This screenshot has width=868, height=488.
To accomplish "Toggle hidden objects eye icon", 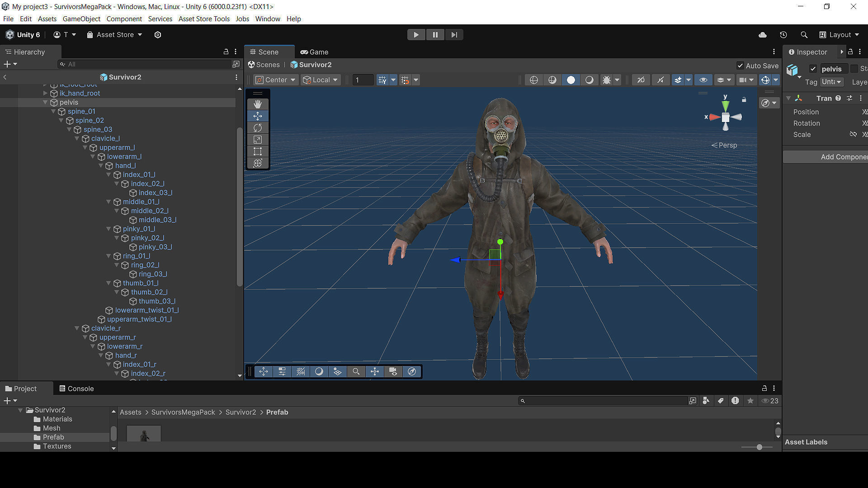I will pos(703,80).
